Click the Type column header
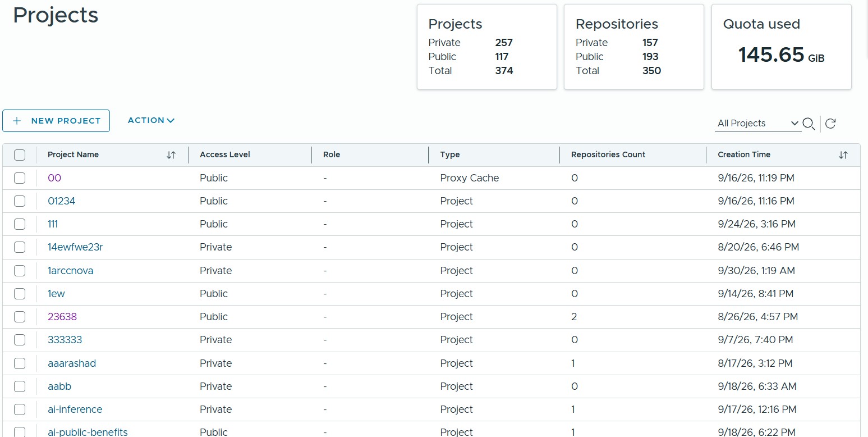868x437 pixels. (450, 154)
